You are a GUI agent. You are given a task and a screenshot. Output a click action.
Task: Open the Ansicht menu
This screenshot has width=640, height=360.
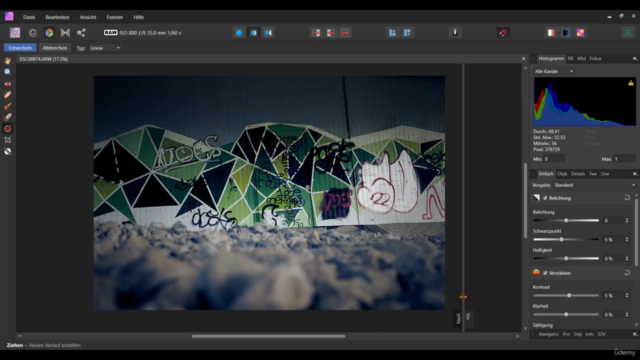[88, 17]
